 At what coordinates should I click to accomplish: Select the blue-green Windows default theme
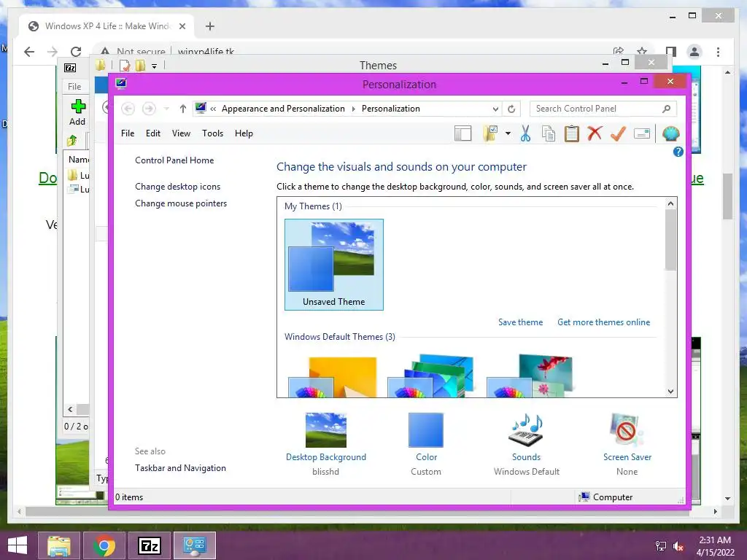point(431,376)
